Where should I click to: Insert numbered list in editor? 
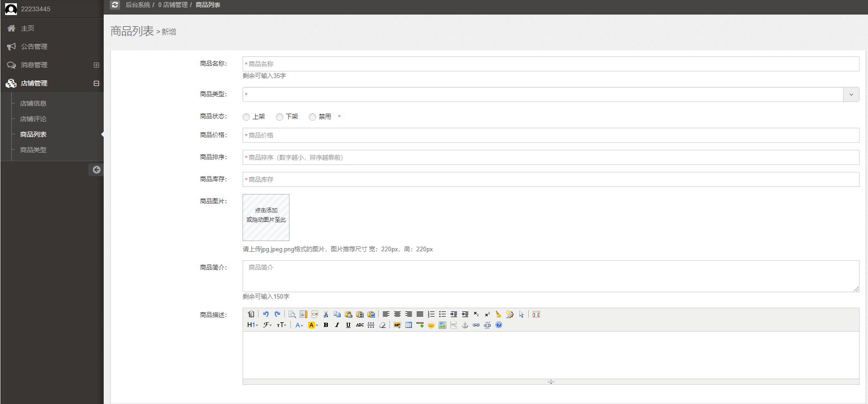click(x=431, y=314)
